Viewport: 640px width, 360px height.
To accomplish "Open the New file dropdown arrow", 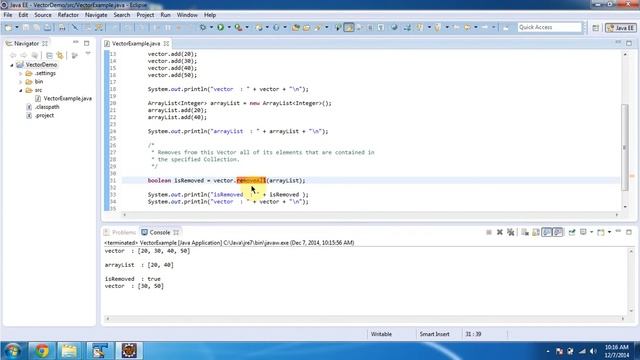I will pos(17,27).
